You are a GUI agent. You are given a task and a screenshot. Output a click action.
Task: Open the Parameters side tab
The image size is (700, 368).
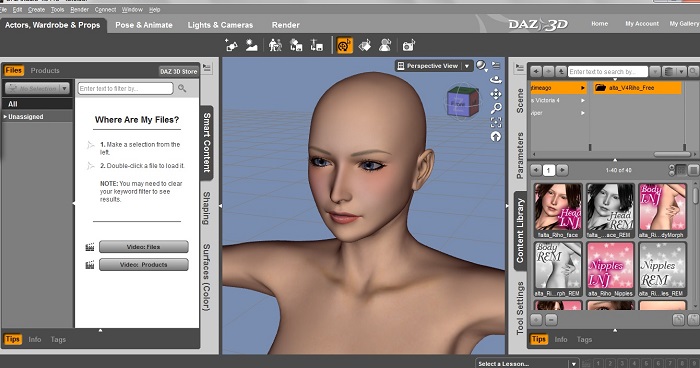(520, 155)
